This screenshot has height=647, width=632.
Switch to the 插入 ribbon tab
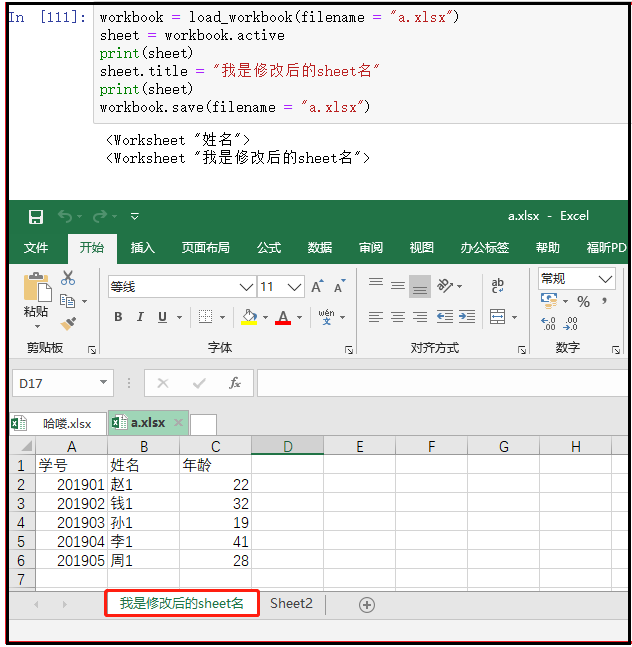pos(142,248)
